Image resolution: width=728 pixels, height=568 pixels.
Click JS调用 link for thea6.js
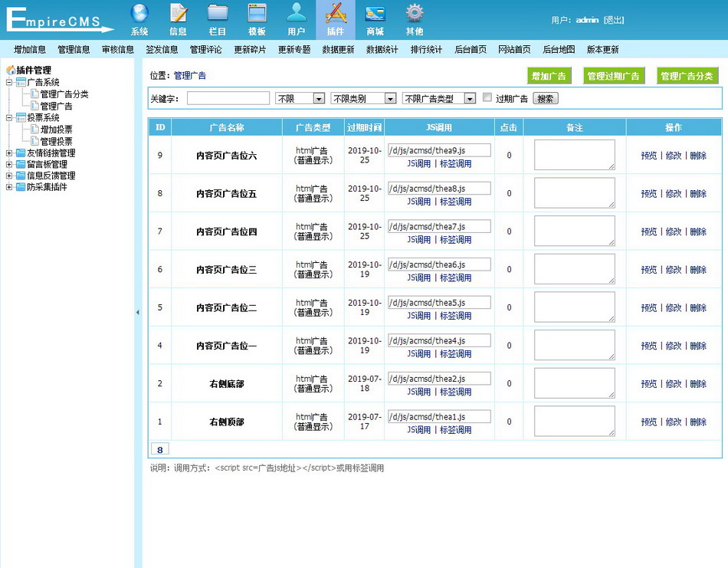click(418, 277)
